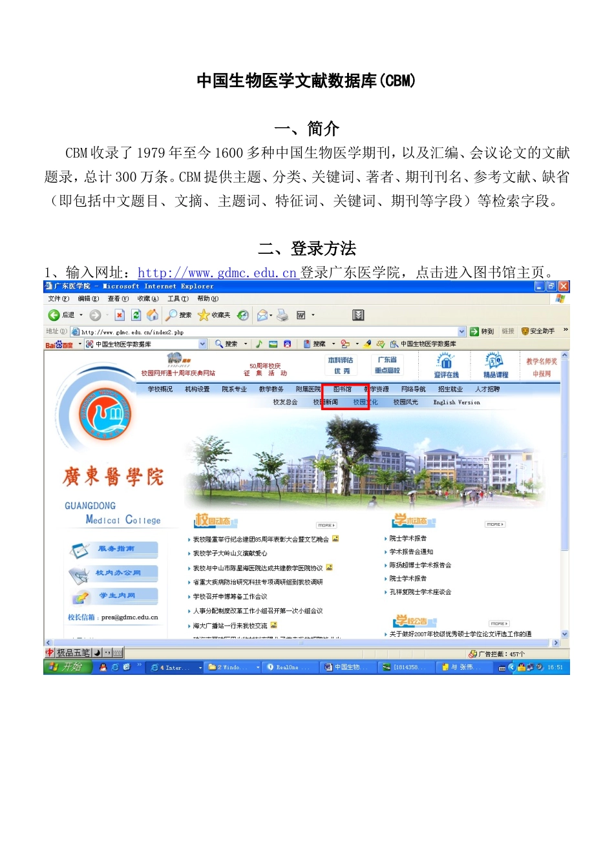Click the Windows 开始 Start button
The image size is (614, 868).
pyautogui.click(x=67, y=667)
